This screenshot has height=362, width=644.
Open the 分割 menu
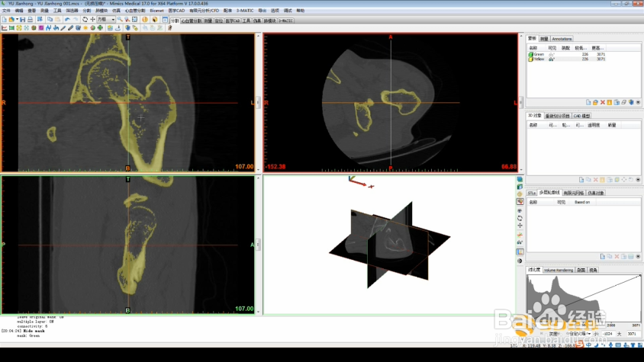[87, 11]
